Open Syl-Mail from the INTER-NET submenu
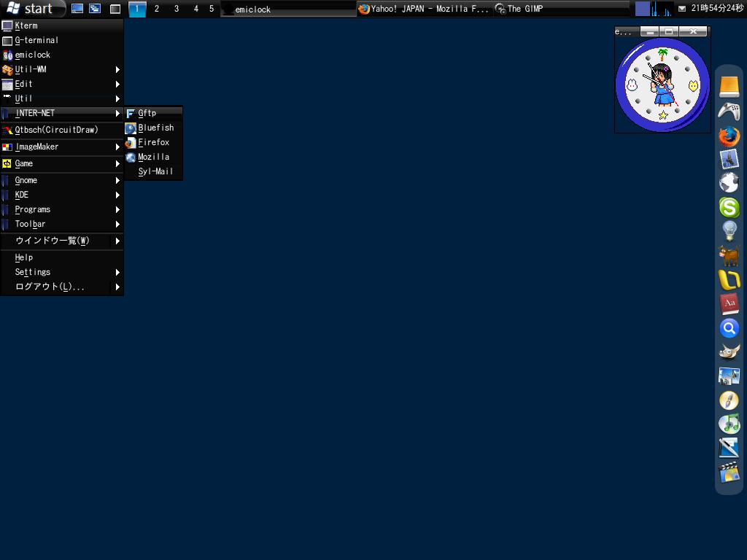The width and height of the screenshot is (747, 560). point(155,171)
